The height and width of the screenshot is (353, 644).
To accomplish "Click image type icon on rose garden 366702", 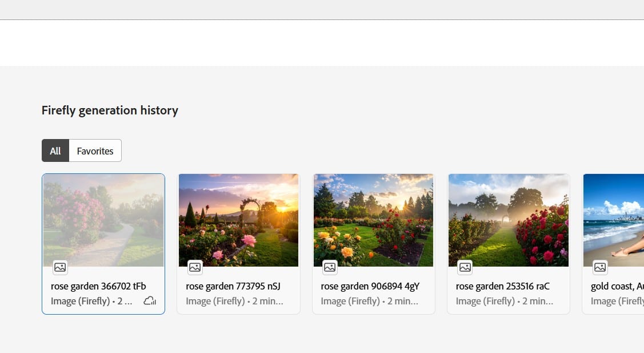I will click(x=60, y=267).
